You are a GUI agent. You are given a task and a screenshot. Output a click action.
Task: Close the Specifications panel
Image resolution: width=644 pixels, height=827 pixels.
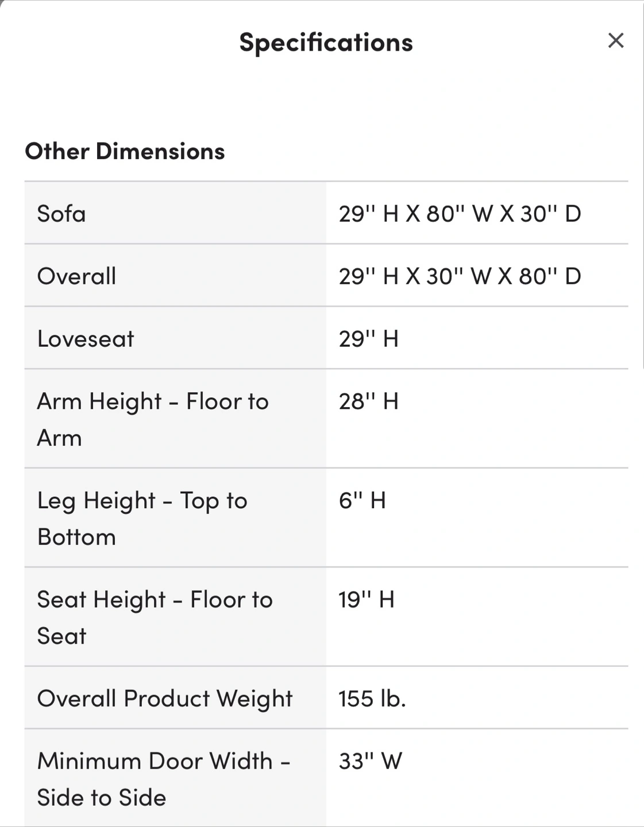coord(615,40)
